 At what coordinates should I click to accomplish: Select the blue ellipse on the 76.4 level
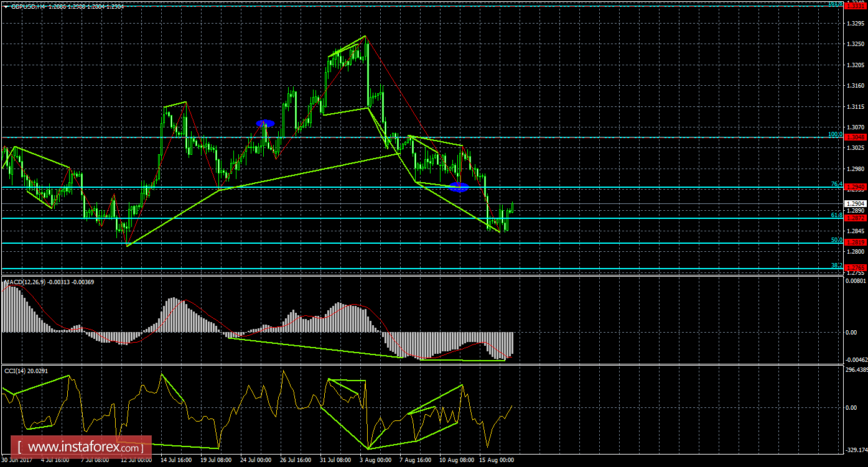tap(460, 186)
